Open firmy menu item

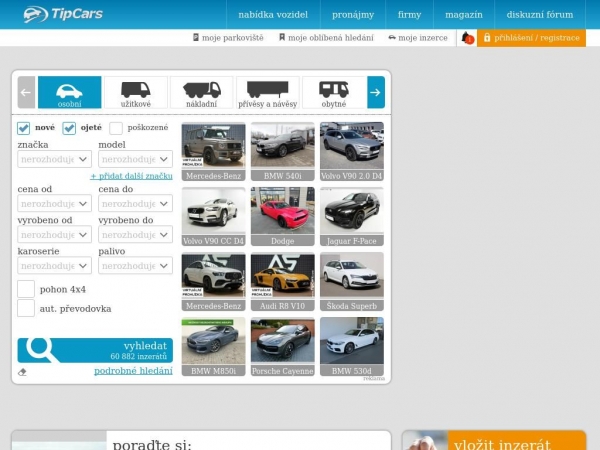click(x=409, y=15)
